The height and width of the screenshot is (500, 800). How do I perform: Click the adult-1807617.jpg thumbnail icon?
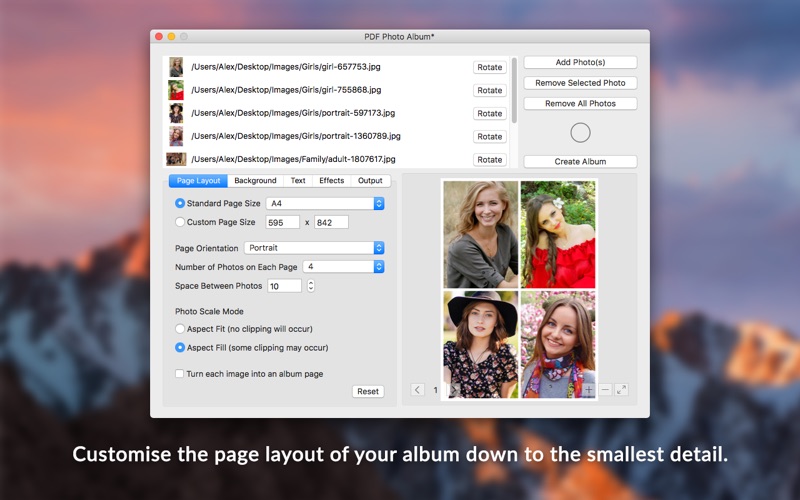(176, 159)
